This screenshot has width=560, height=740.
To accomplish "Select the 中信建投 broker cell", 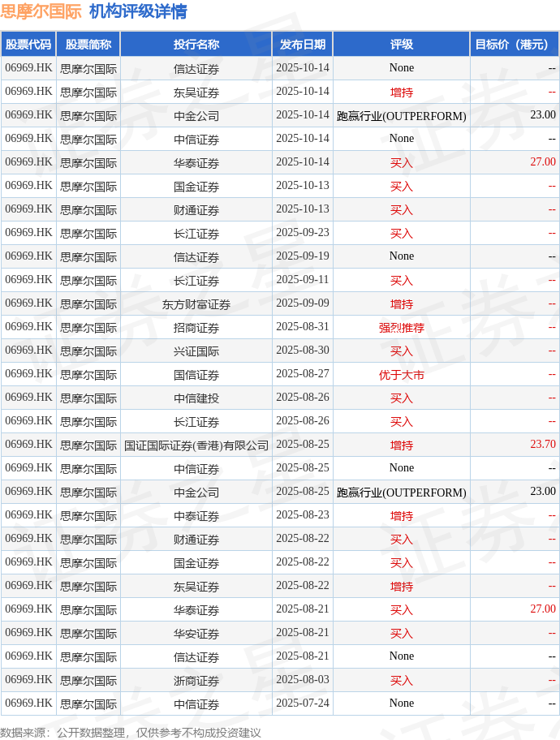I will [196, 398].
